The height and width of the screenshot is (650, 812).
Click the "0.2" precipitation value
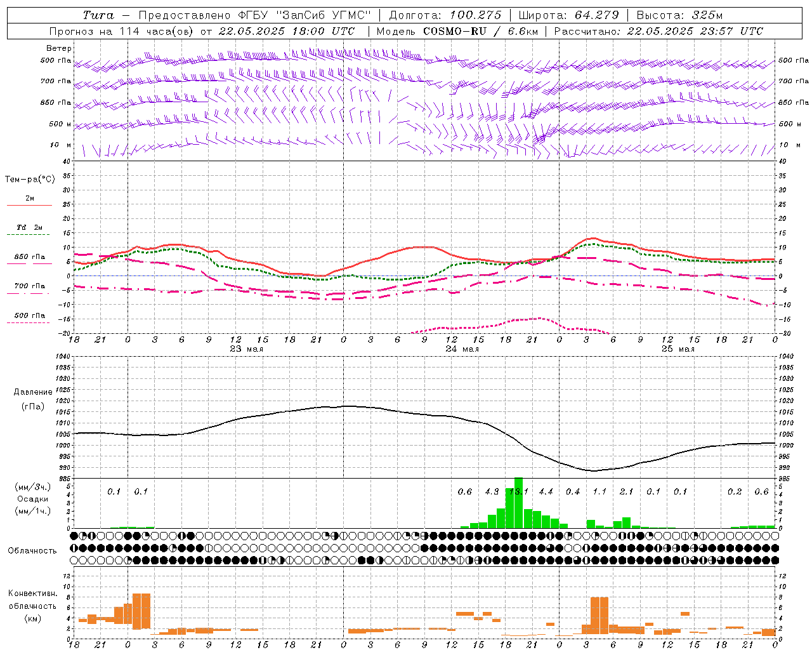[x=735, y=492]
